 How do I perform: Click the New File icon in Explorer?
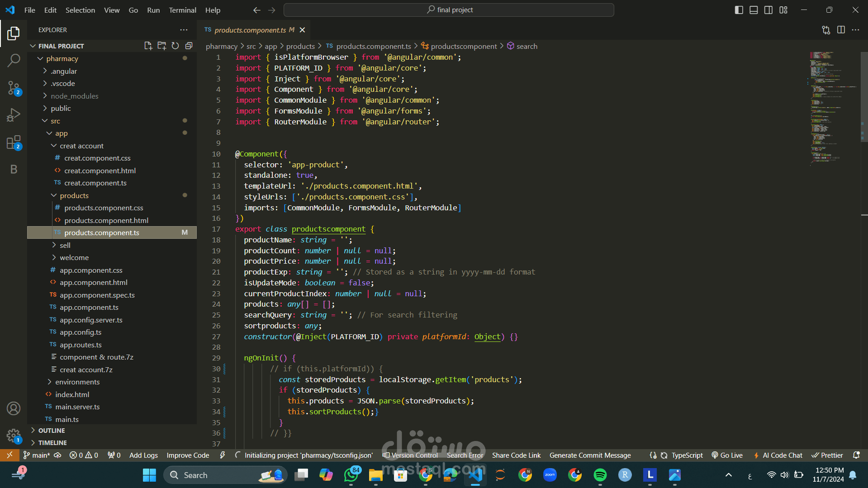click(x=148, y=46)
